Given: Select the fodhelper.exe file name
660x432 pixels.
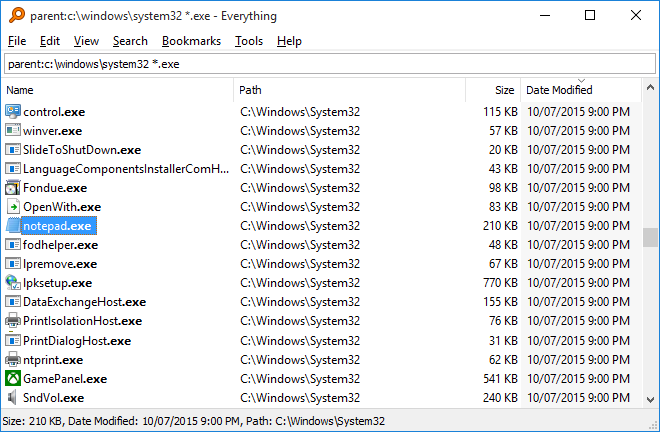Looking at the screenshot, I should (x=61, y=245).
